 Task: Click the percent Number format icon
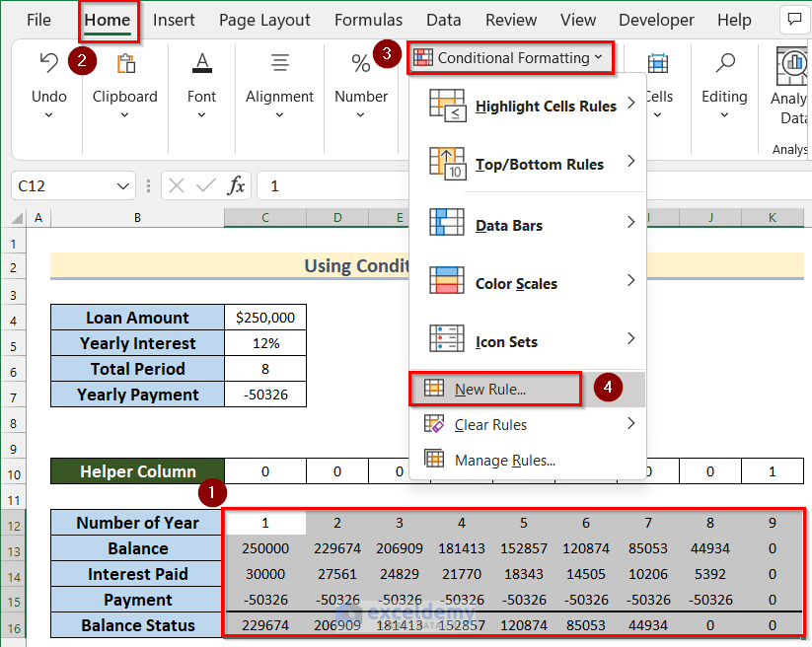[361, 61]
